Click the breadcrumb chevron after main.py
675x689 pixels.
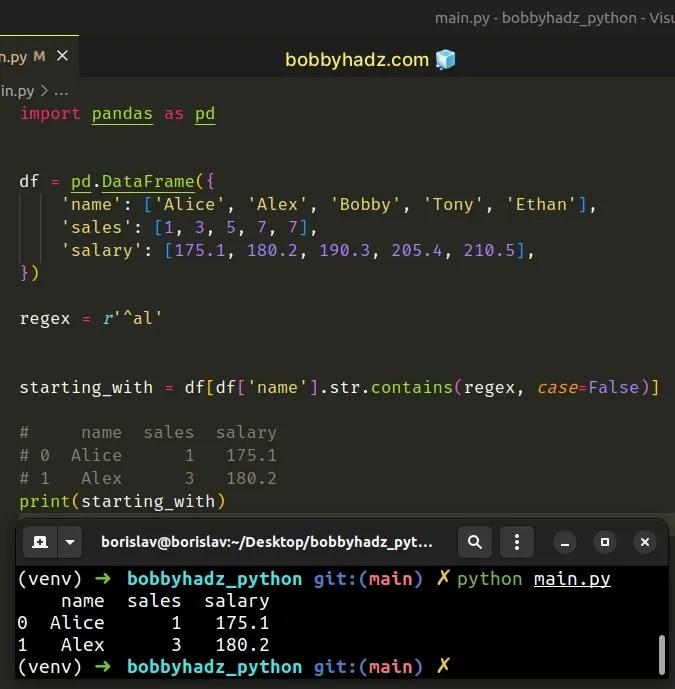click(44, 91)
